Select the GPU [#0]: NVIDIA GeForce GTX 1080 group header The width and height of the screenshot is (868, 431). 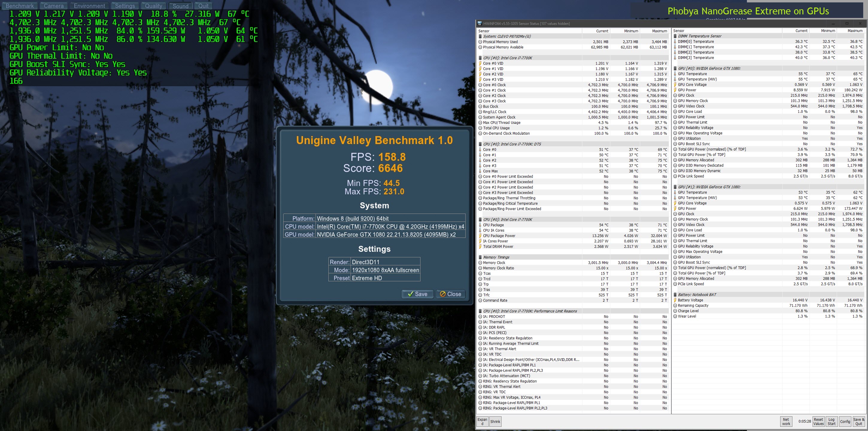point(709,69)
